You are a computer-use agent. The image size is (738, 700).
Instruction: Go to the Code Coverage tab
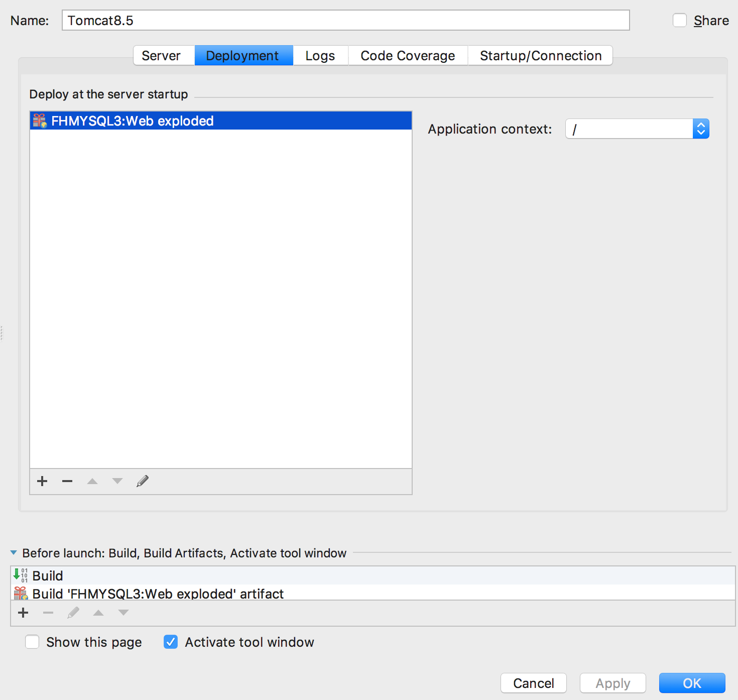pyautogui.click(x=408, y=55)
